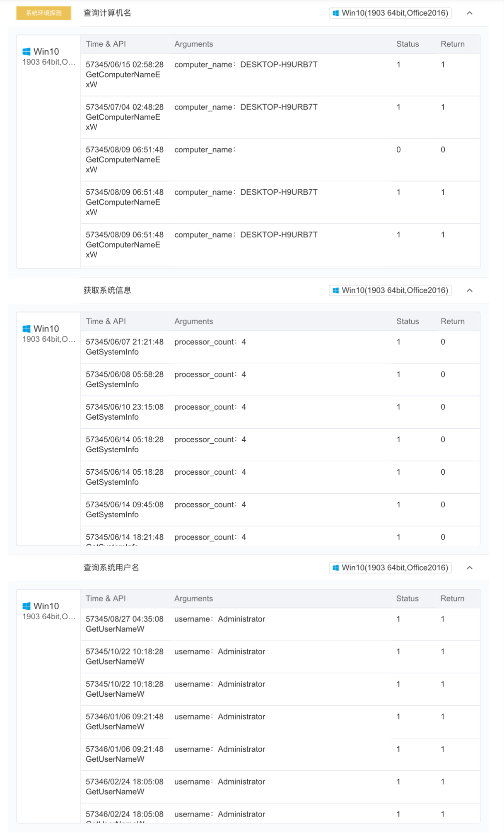The image size is (504, 833).
Task: Click Arguments column header in GetSystemInfo table
Action: coord(193,321)
